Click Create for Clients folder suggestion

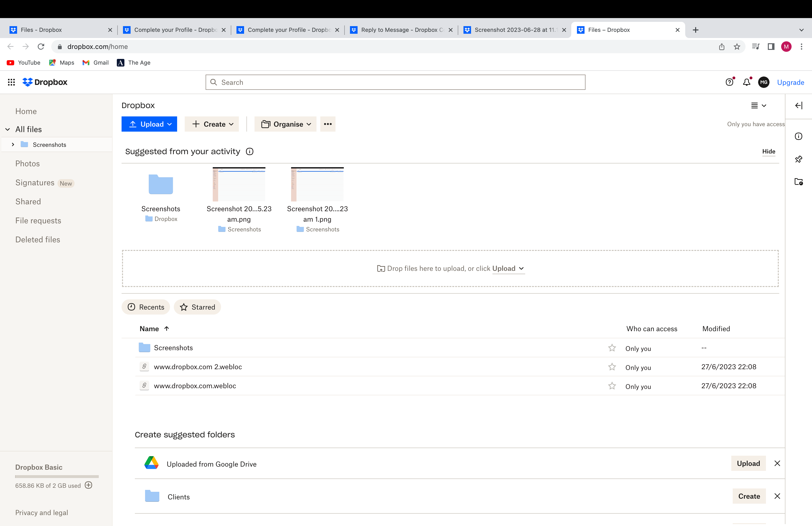coord(749,496)
